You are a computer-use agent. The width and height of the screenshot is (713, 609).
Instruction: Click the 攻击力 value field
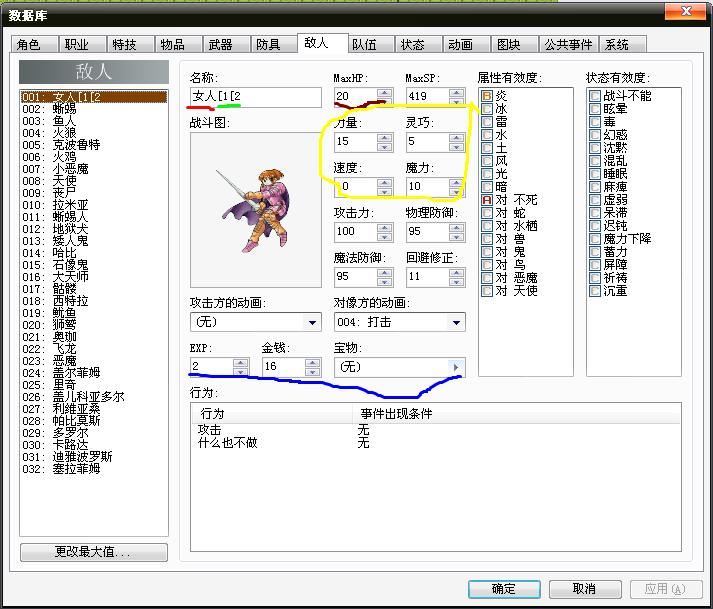(356, 232)
